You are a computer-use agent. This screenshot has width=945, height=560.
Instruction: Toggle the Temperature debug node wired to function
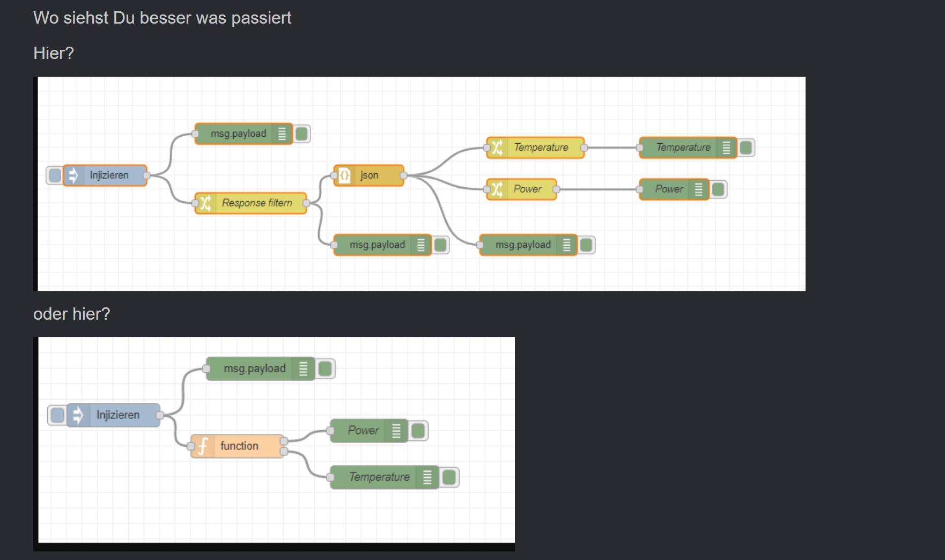(x=449, y=477)
